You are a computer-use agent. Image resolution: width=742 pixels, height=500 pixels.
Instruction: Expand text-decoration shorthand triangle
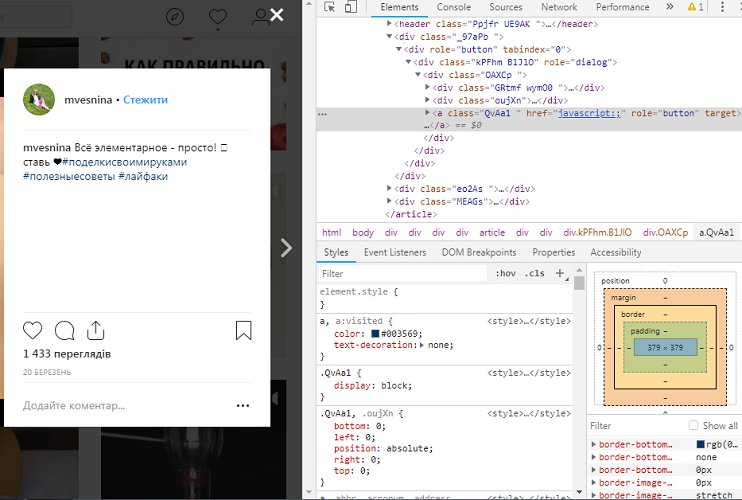point(421,345)
